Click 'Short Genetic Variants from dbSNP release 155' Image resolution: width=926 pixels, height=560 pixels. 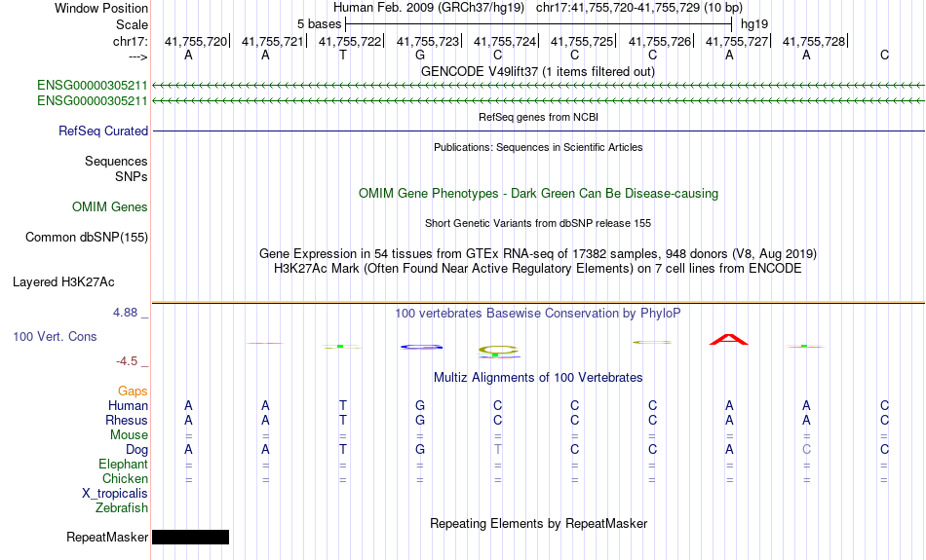[538, 223]
